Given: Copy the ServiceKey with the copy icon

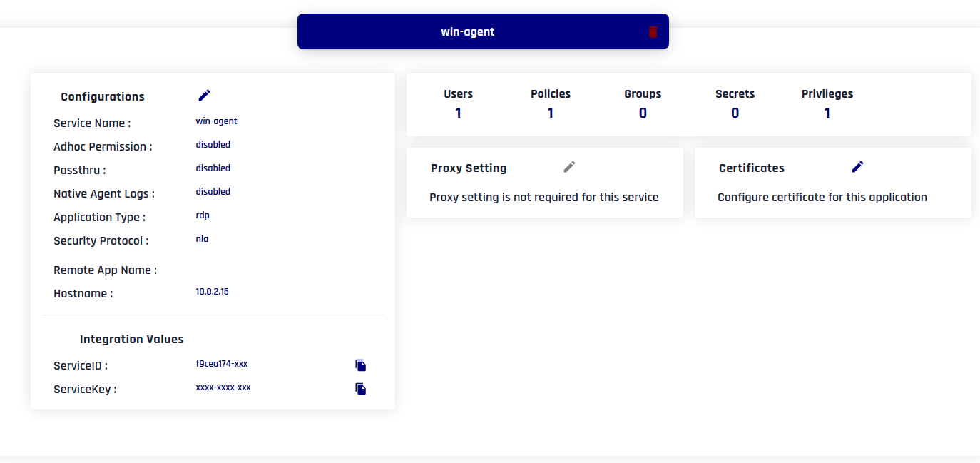Looking at the screenshot, I should (x=360, y=389).
